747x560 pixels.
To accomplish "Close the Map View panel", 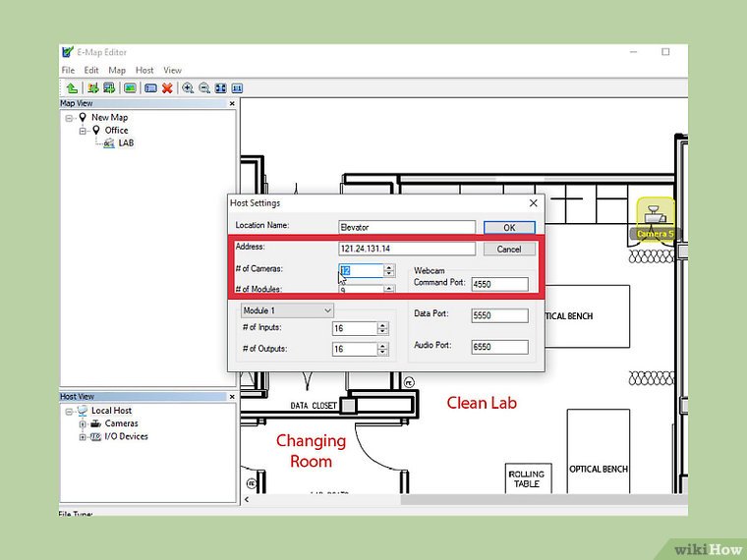I will (x=232, y=103).
